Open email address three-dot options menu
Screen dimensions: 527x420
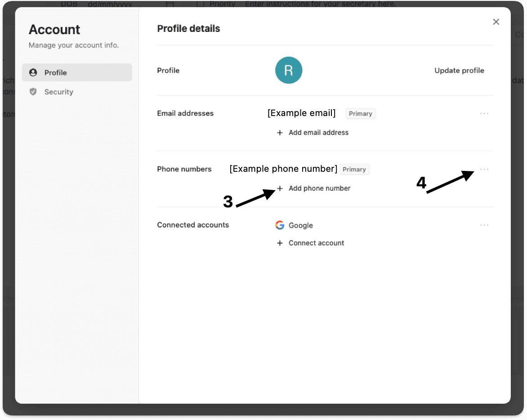[484, 114]
